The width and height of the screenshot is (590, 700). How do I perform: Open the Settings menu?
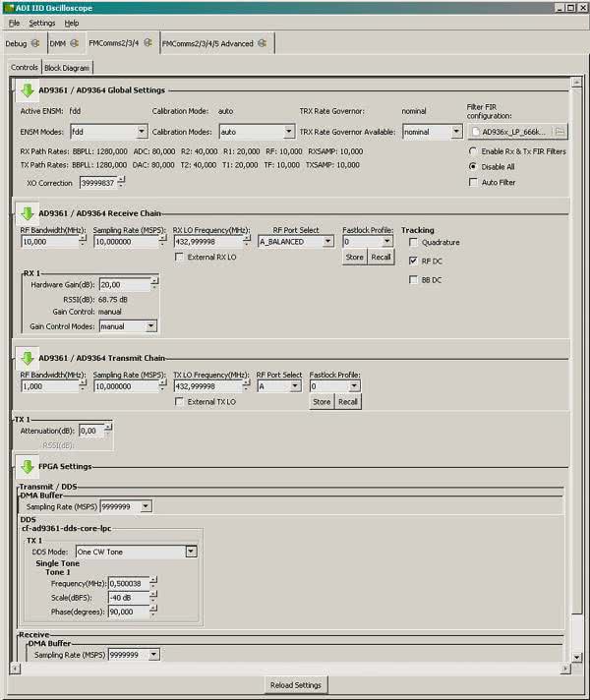click(x=42, y=23)
